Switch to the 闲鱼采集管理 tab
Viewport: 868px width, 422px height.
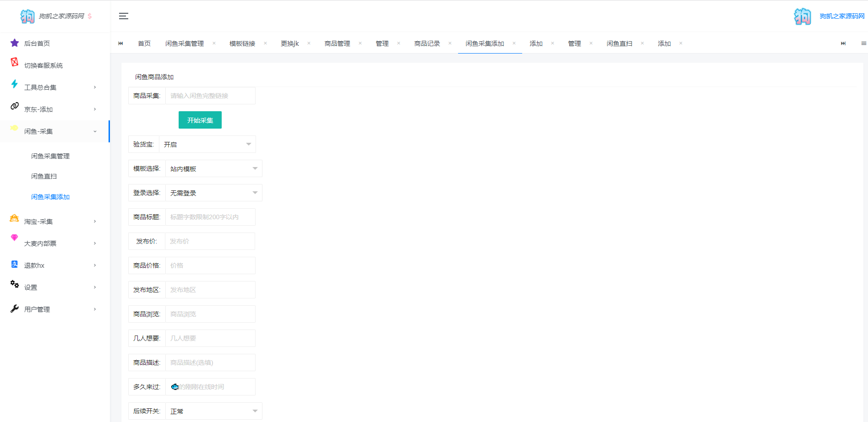pyautogui.click(x=185, y=43)
